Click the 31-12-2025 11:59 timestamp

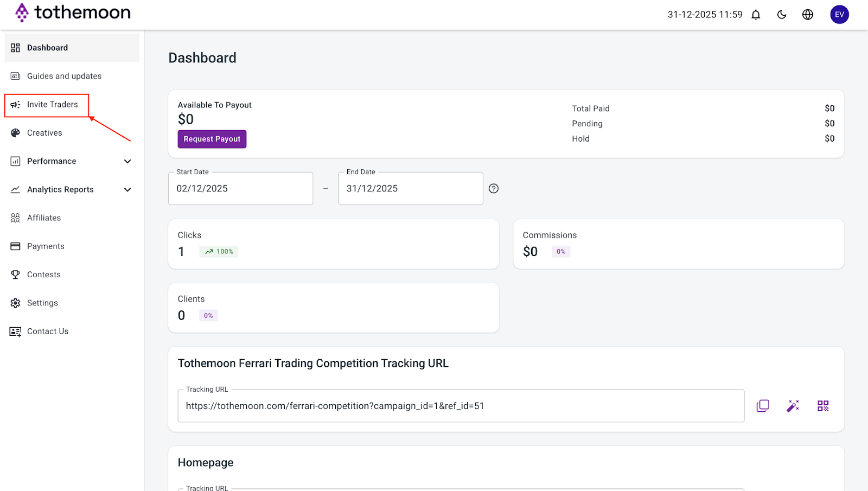(x=705, y=15)
